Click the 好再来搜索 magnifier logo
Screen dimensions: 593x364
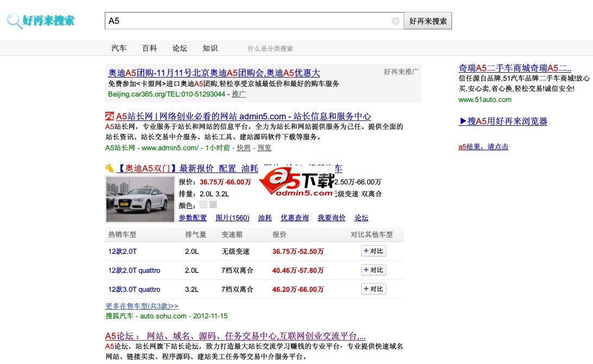[41, 21]
